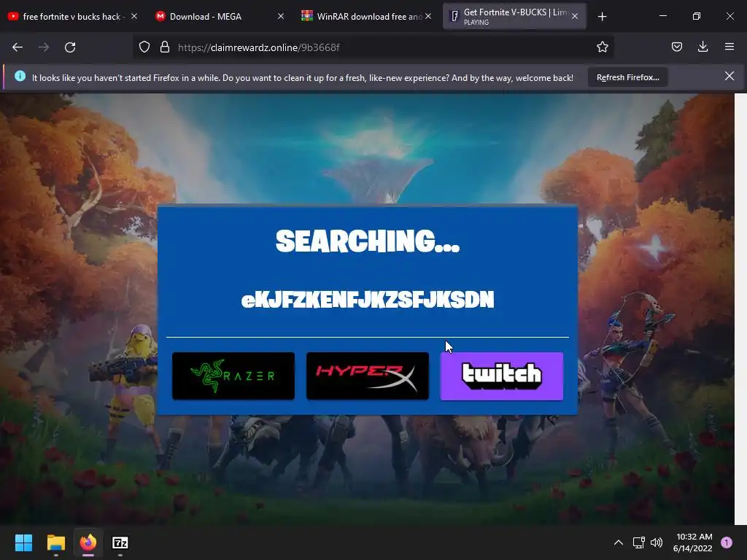
Task: Click the forward navigation arrow
Action: pos(44,47)
